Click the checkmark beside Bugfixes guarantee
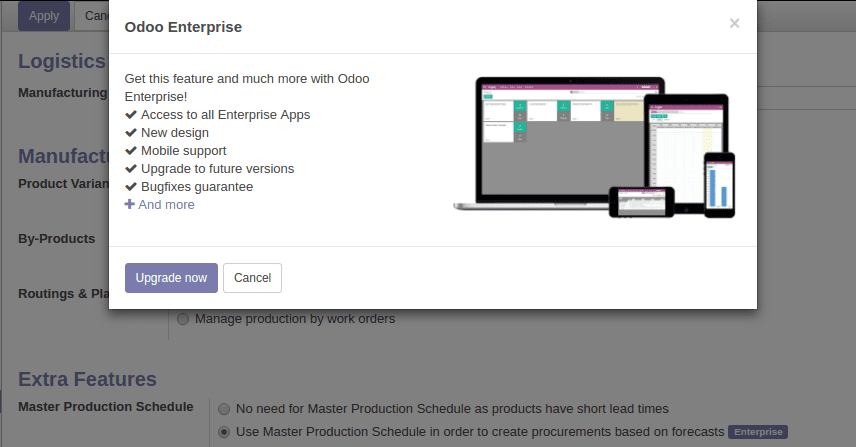 click(x=130, y=187)
